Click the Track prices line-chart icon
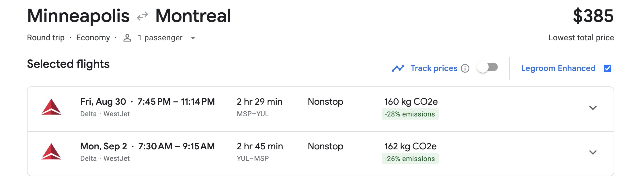644x190 pixels. (x=398, y=68)
